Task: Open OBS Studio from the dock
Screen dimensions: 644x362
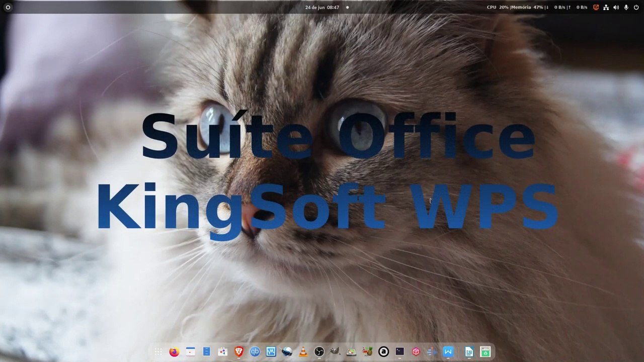Action: pyautogui.click(x=319, y=352)
